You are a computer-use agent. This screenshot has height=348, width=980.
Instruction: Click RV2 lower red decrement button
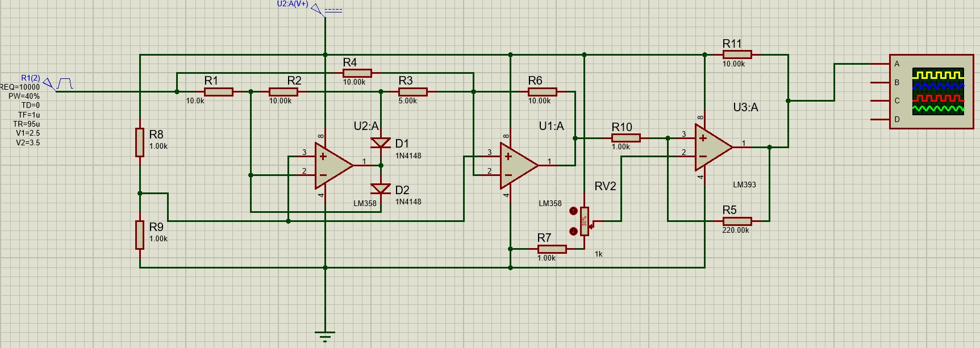(x=573, y=231)
